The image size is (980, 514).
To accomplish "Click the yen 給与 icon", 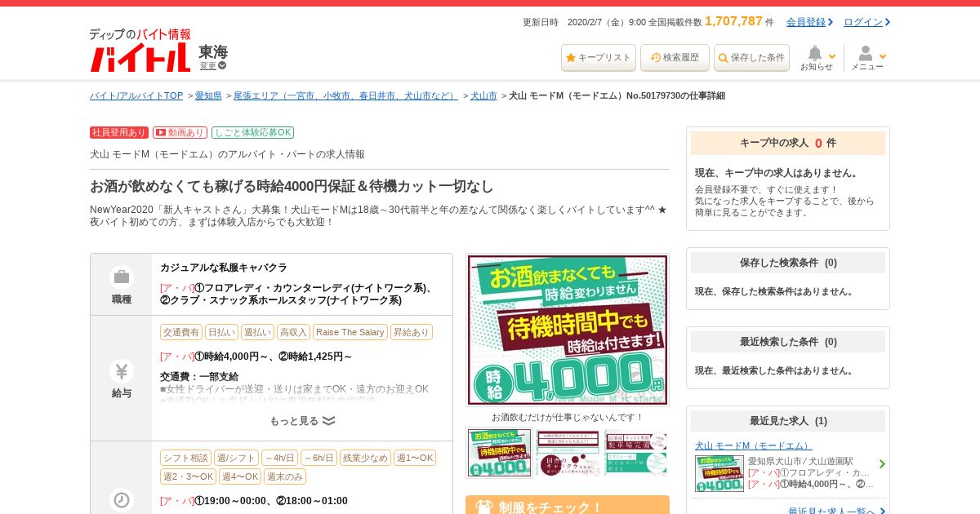I will 122,371.
